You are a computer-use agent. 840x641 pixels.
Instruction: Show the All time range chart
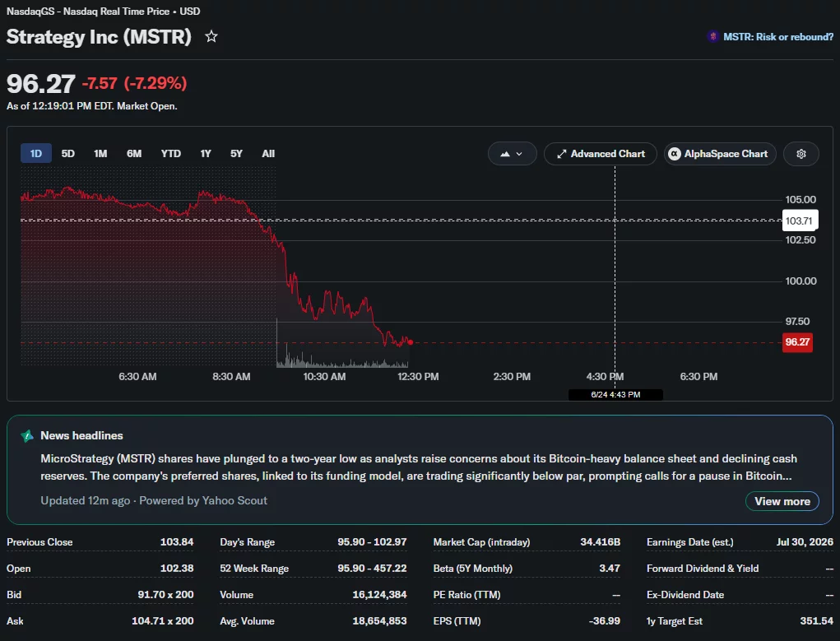pyautogui.click(x=268, y=154)
